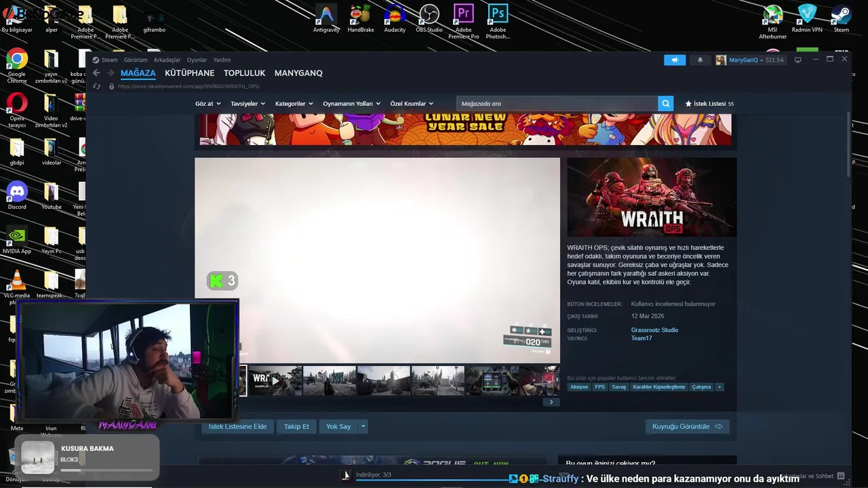Expand Oynamanın Yolları dropdown
This screenshot has width=868, height=488.
351,104
